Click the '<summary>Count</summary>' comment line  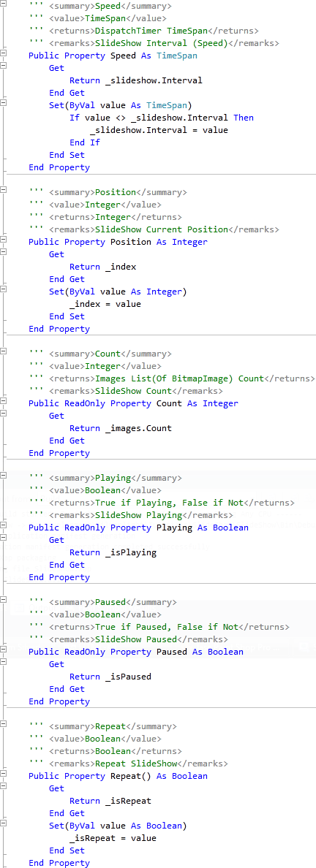(110, 353)
